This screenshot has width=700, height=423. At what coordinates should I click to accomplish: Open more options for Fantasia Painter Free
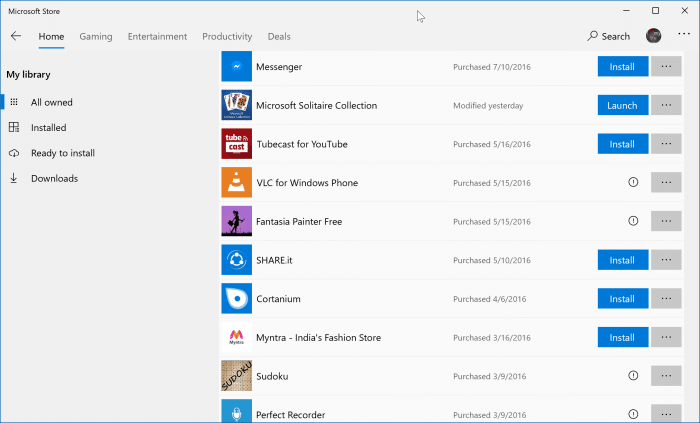tap(666, 221)
